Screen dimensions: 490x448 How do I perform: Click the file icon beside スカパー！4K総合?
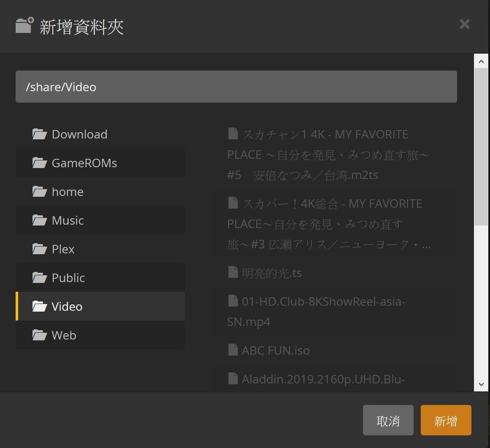pyautogui.click(x=233, y=203)
